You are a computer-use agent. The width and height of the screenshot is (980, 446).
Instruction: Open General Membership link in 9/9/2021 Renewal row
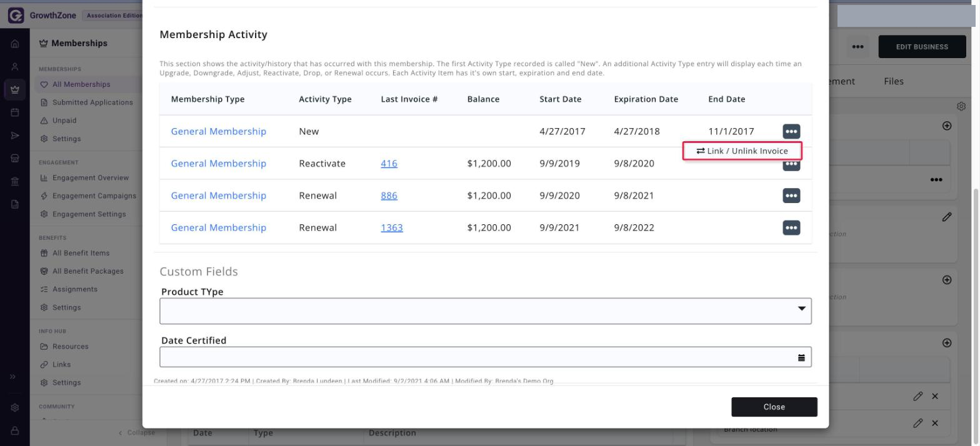219,227
